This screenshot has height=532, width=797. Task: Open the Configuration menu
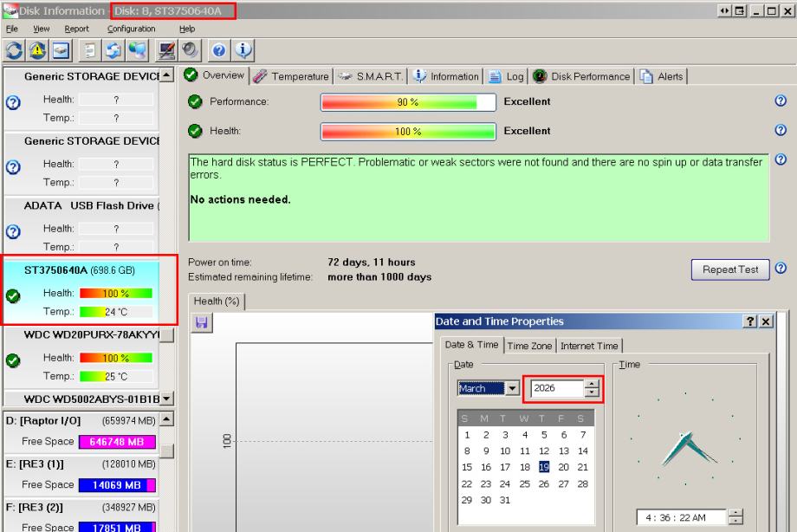[x=131, y=29]
